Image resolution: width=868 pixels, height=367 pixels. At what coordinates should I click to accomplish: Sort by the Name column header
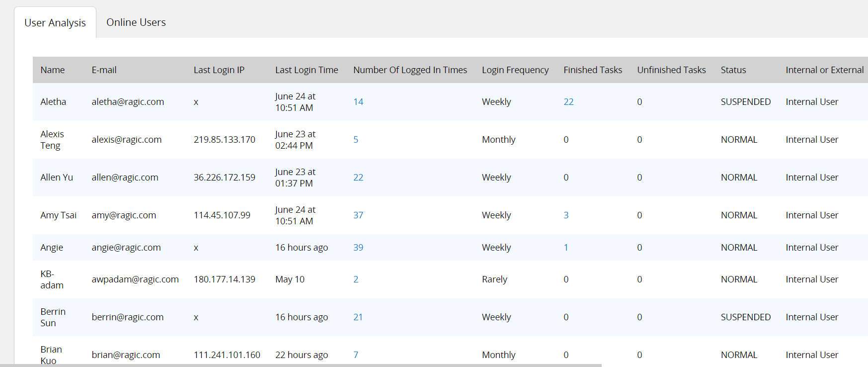(x=53, y=70)
